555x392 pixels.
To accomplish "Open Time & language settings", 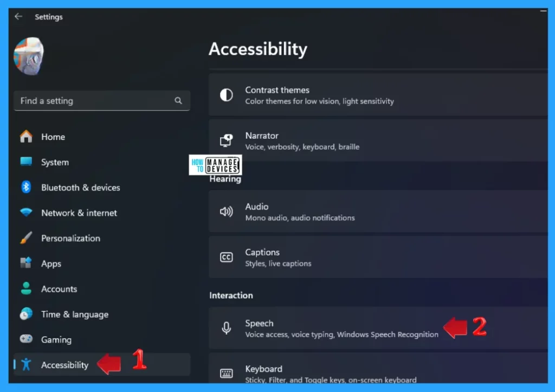I will [x=102, y=314].
